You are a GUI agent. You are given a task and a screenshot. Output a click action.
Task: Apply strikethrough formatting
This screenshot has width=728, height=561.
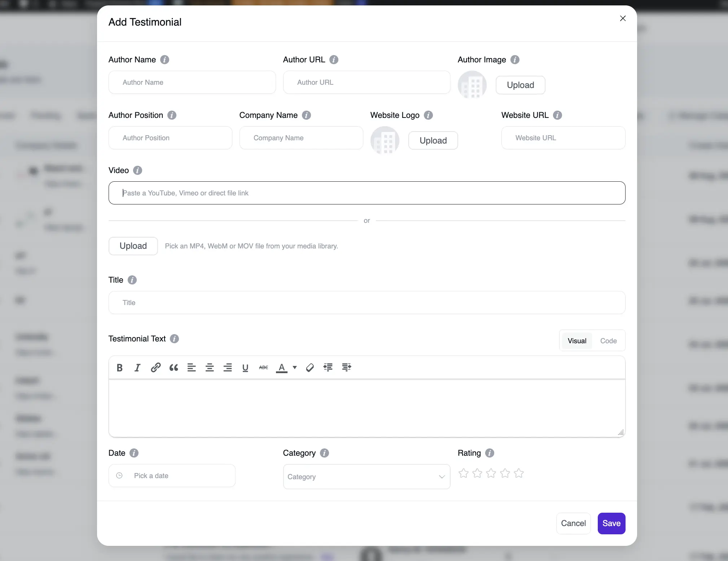pyautogui.click(x=263, y=367)
